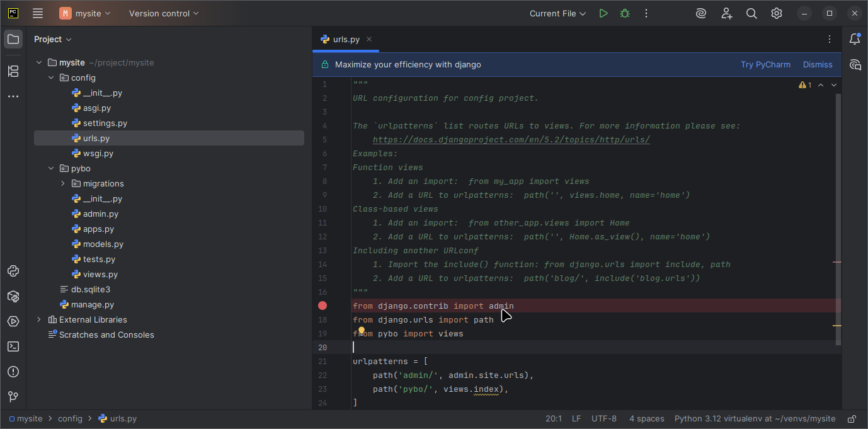Change UTF-8 file encoding

[x=604, y=419]
